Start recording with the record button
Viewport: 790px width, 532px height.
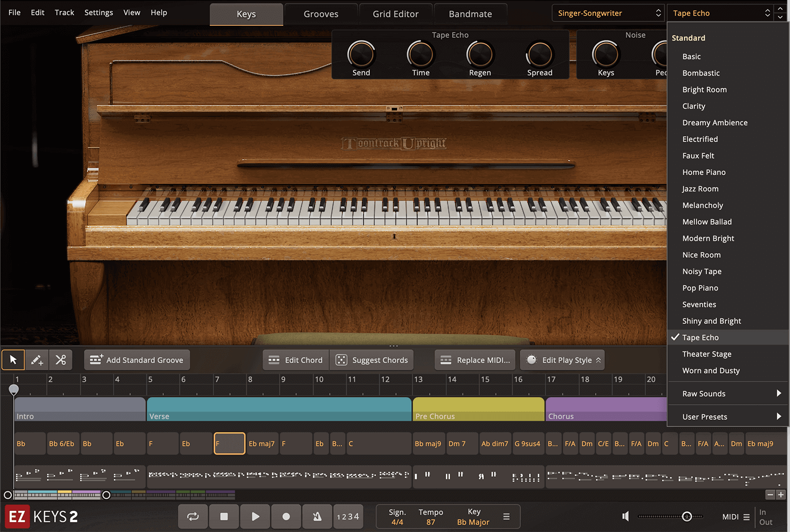(x=286, y=517)
